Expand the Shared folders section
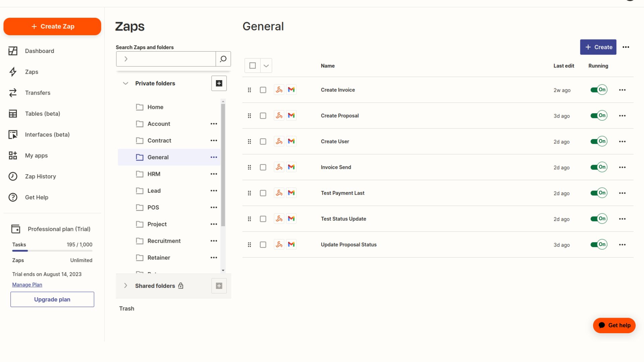This screenshot has height=362, width=644. (x=125, y=286)
